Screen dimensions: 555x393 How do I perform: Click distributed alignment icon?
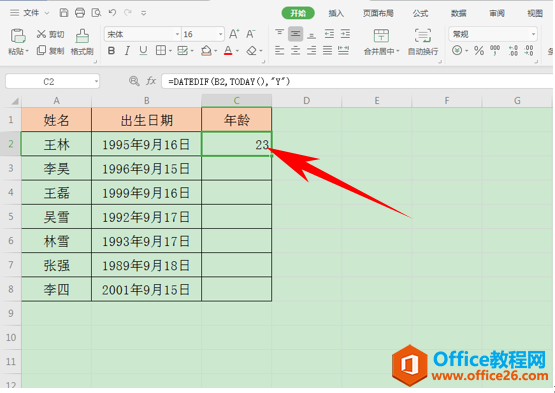(x=343, y=51)
